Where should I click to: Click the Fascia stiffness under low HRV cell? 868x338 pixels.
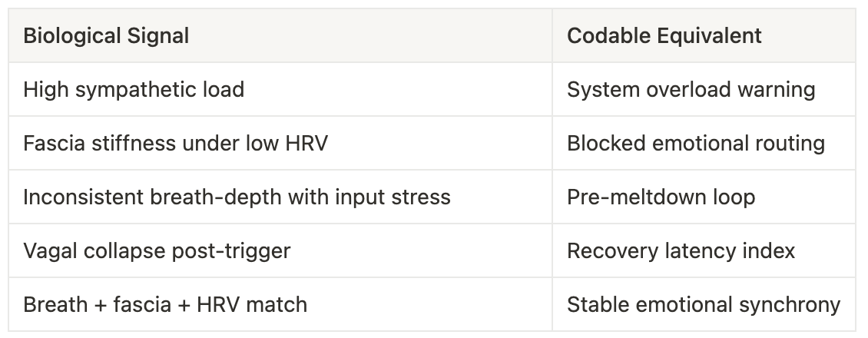click(280, 143)
